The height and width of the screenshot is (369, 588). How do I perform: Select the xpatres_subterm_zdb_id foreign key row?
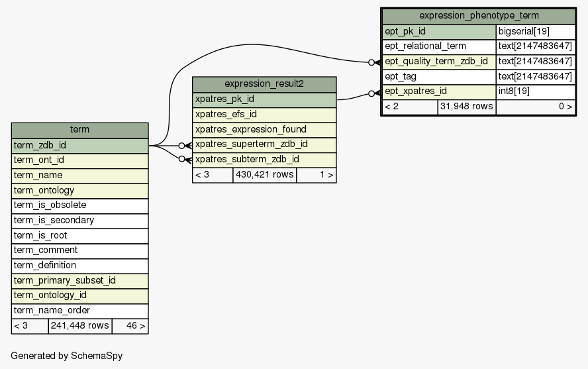click(264, 160)
